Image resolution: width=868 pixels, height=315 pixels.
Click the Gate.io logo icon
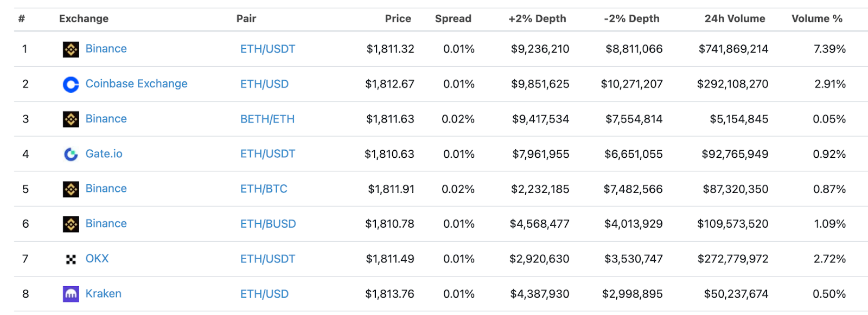71,155
